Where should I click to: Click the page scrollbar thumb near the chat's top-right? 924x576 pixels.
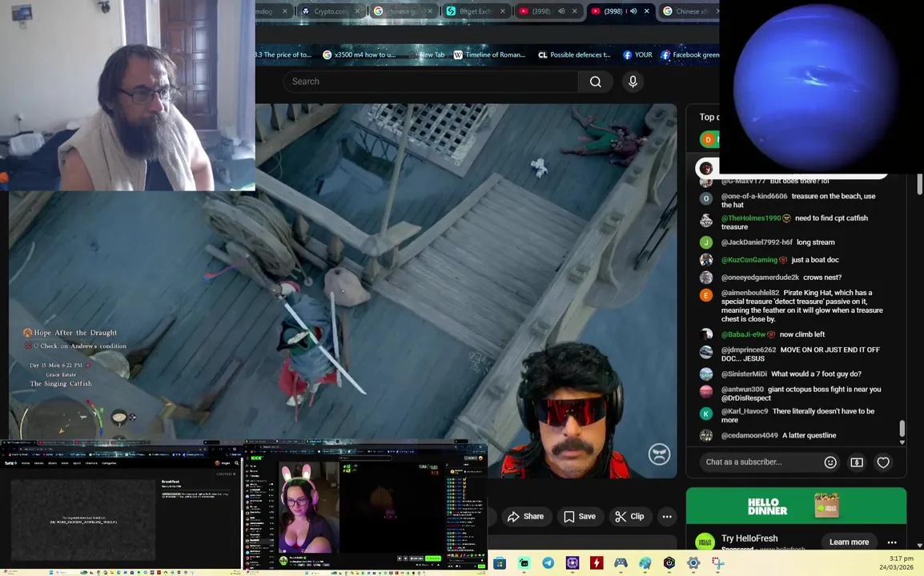(x=919, y=184)
